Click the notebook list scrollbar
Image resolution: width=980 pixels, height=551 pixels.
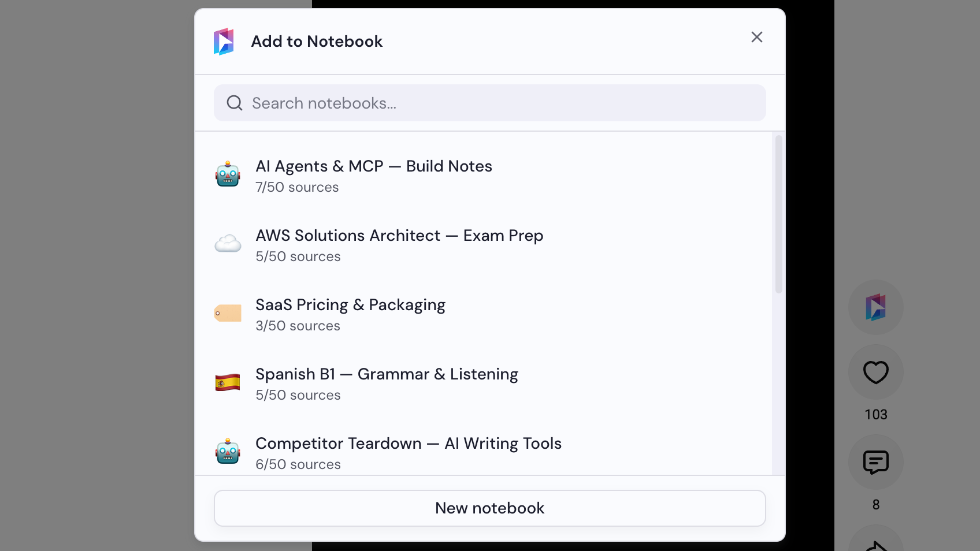779,214
